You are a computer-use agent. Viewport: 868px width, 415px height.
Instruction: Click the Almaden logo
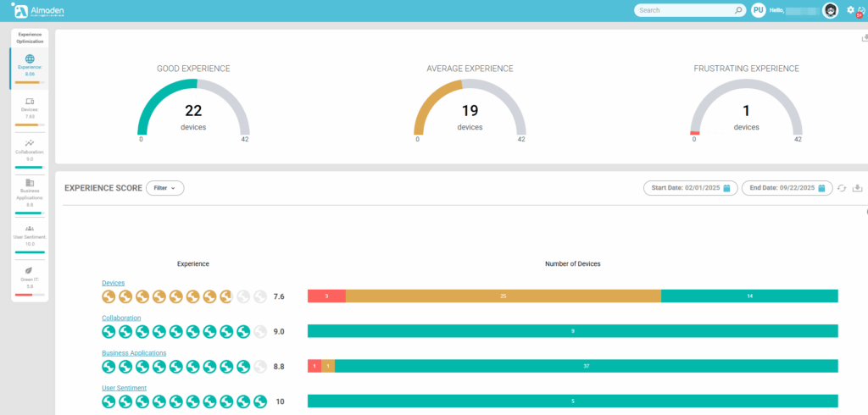37,10
